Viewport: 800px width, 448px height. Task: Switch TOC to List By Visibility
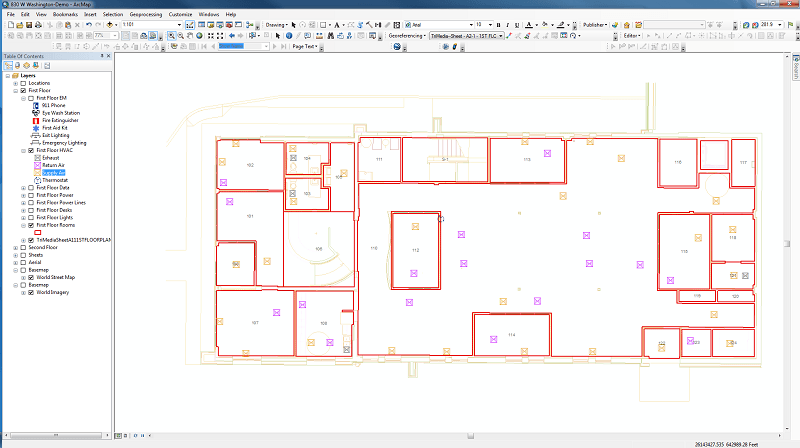click(x=27, y=65)
